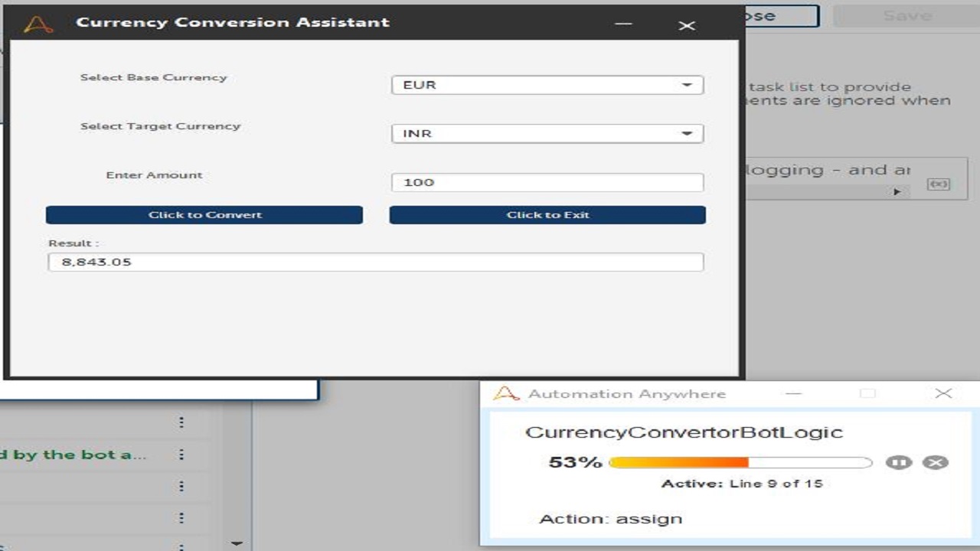Click the small right arrow below the logging field

coord(897,192)
